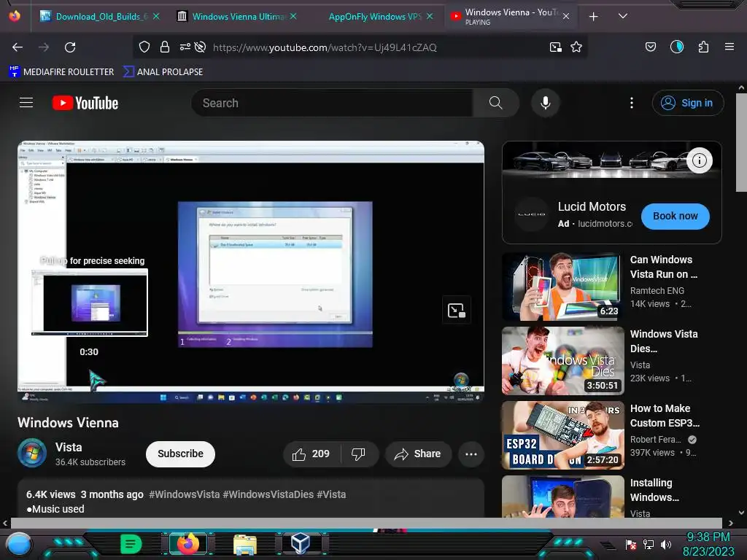747x560 pixels.
Task: Open tracking protection shield icon
Action: coord(144,47)
